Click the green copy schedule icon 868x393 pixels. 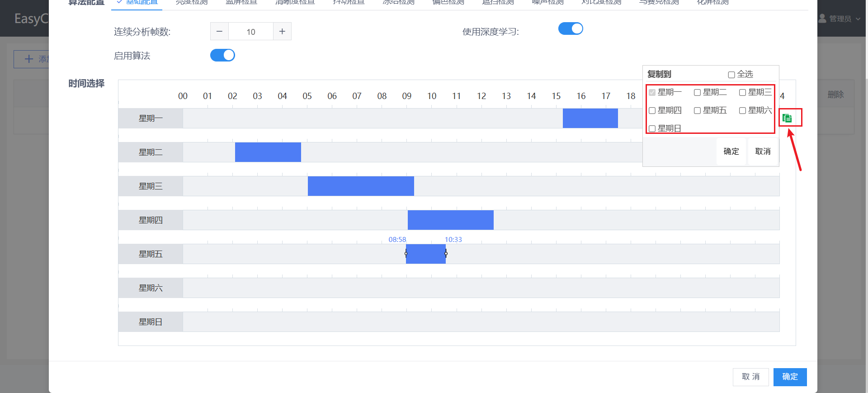[x=787, y=118]
